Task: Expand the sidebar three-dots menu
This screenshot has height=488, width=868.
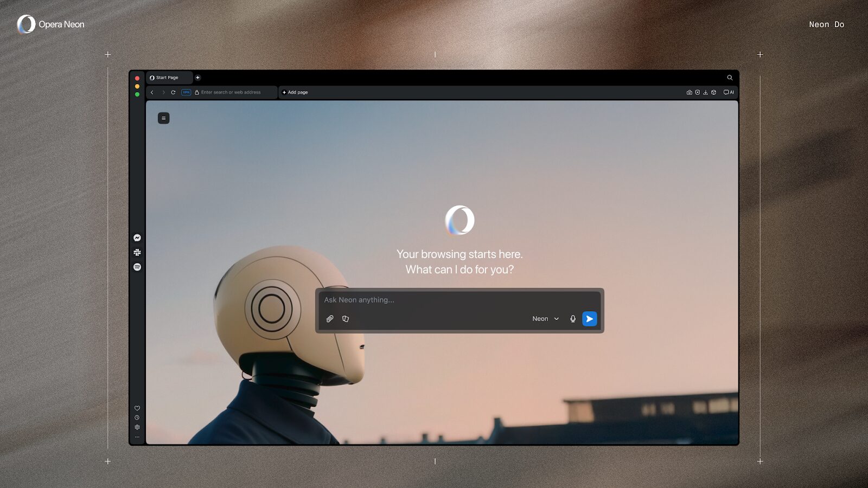Action: tap(137, 437)
